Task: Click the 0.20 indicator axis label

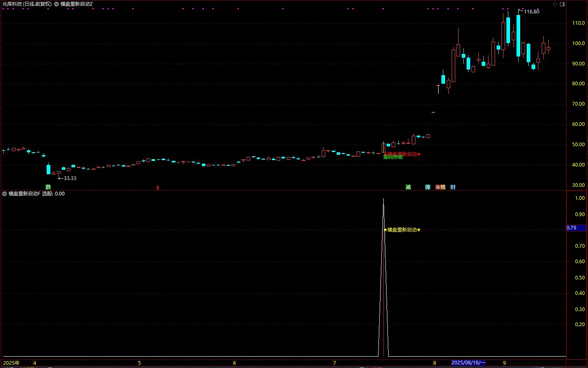Action: 580,325
